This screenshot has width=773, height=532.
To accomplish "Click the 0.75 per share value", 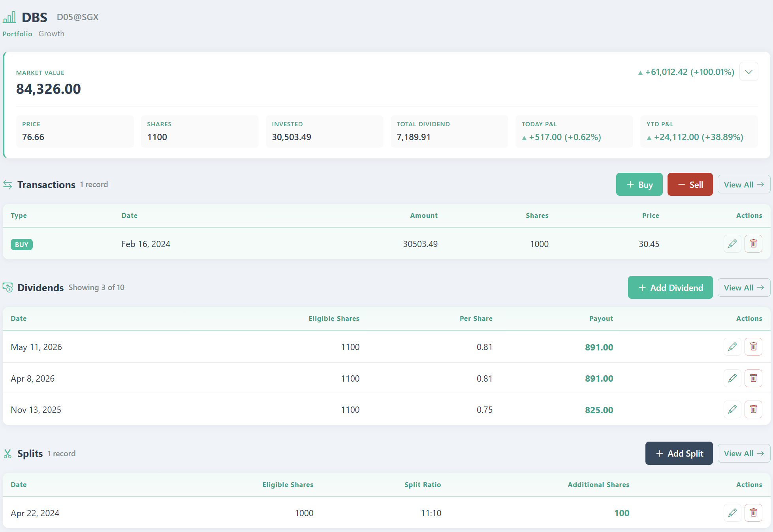I will click(x=485, y=410).
